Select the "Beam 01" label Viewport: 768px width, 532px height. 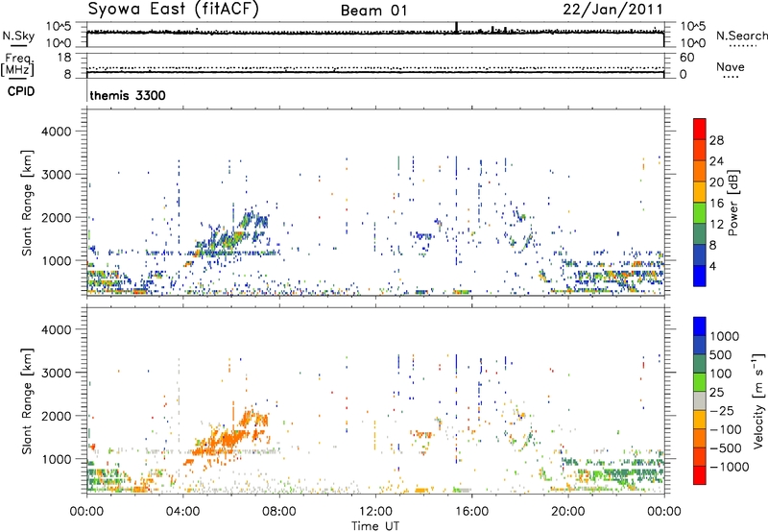click(x=373, y=11)
